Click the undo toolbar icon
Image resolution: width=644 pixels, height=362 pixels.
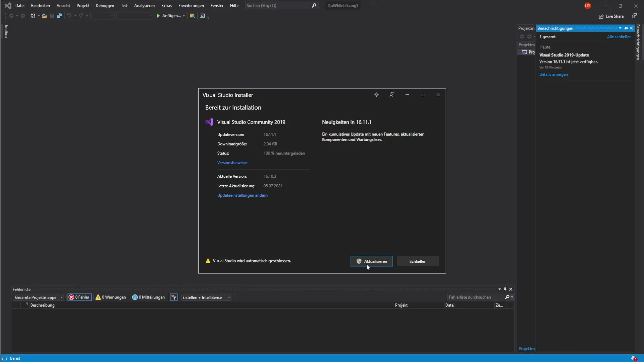69,16
